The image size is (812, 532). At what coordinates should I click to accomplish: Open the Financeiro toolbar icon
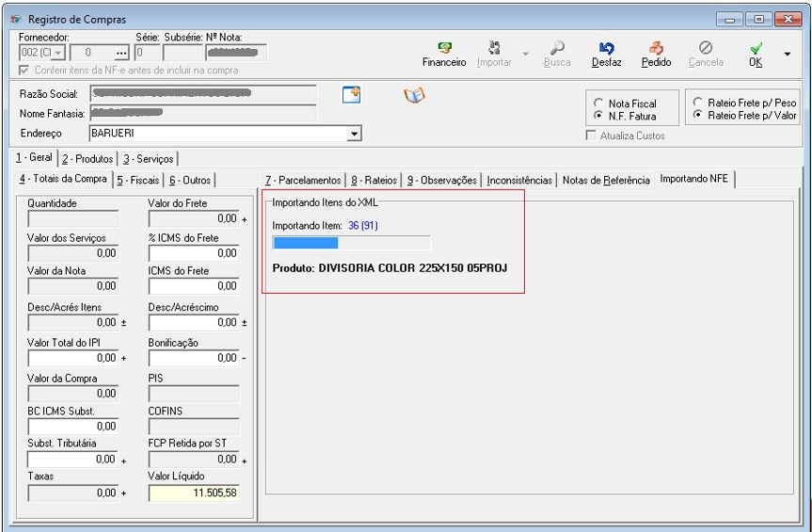pyautogui.click(x=444, y=49)
